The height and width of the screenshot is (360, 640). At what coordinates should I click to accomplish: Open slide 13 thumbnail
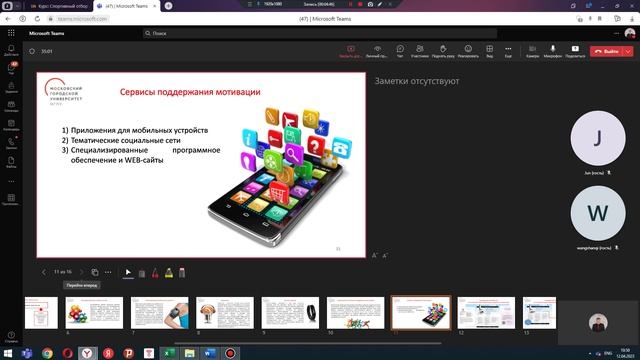point(540,313)
